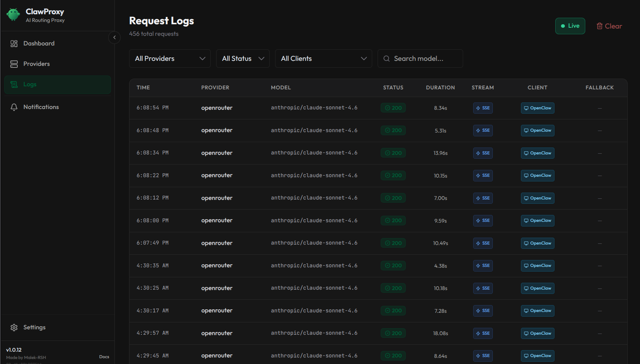The image size is (640, 364).
Task: Click the search magnifier icon
Action: (386, 59)
